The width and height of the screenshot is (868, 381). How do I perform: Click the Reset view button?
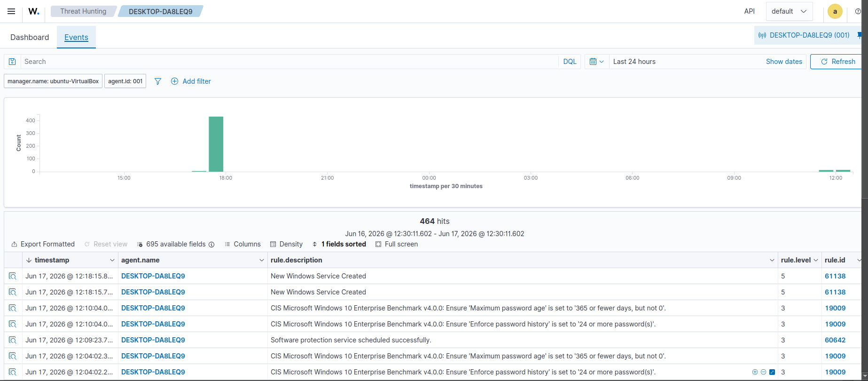[106, 244]
